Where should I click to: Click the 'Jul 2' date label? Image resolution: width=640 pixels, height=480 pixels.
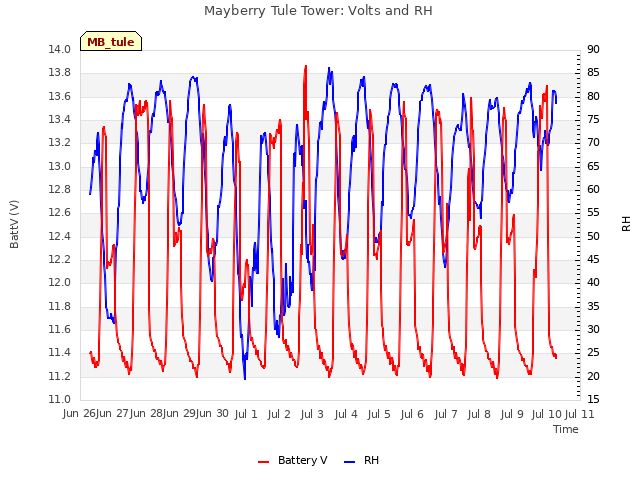(279, 414)
